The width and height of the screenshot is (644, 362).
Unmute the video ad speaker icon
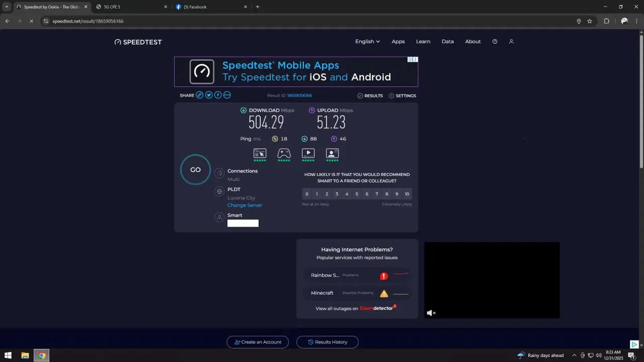[431, 313]
